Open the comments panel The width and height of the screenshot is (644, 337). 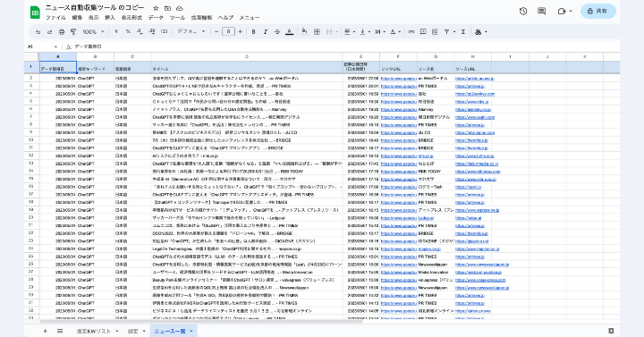(542, 11)
